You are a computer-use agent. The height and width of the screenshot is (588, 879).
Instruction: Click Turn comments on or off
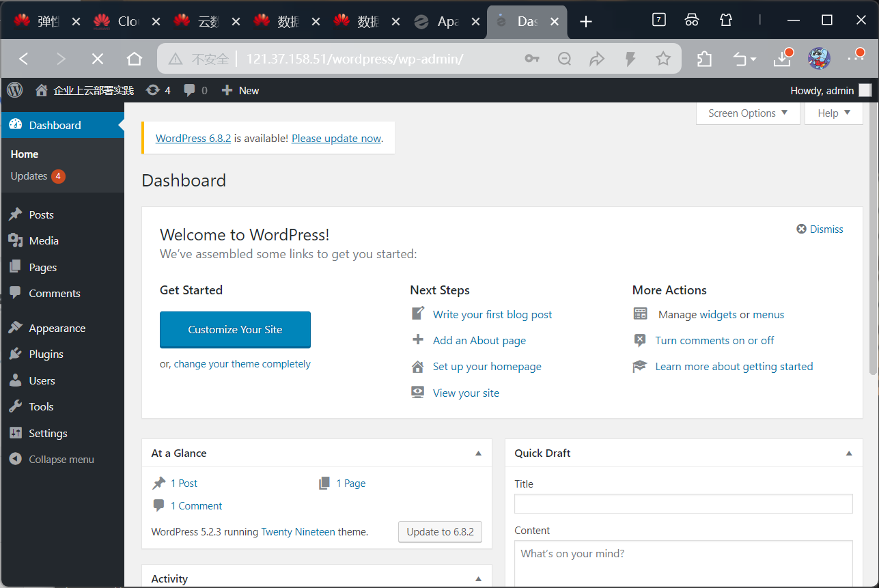714,340
